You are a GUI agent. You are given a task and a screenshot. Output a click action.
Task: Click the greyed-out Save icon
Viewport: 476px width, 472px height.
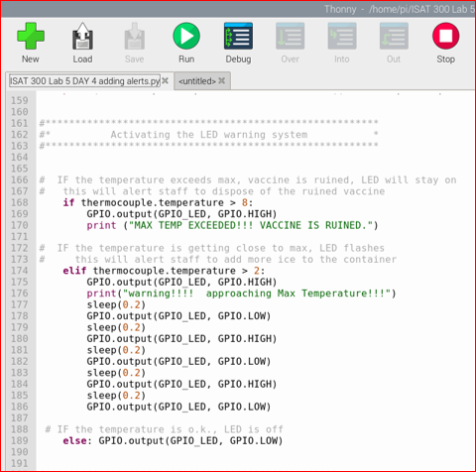click(134, 36)
